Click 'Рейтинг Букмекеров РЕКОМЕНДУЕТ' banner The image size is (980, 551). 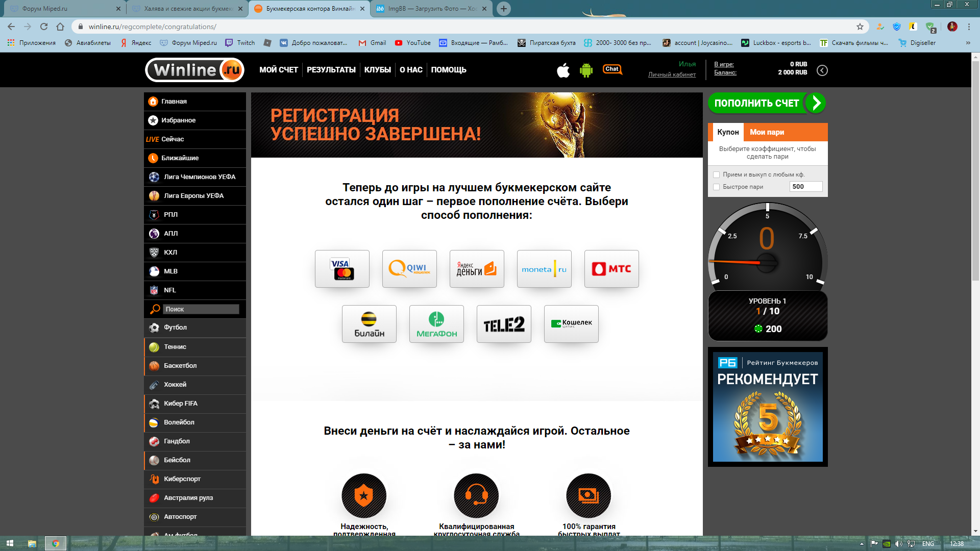pos(768,407)
